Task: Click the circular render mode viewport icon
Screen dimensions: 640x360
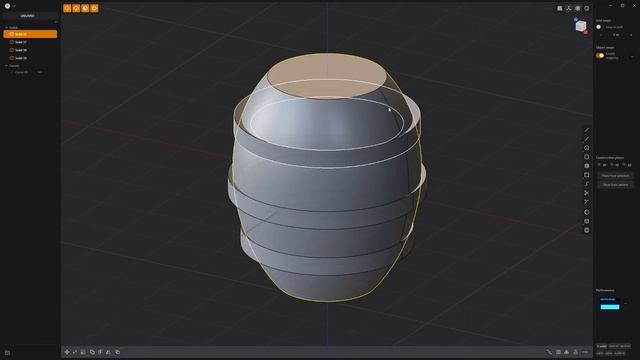Action: pos(587,8)
